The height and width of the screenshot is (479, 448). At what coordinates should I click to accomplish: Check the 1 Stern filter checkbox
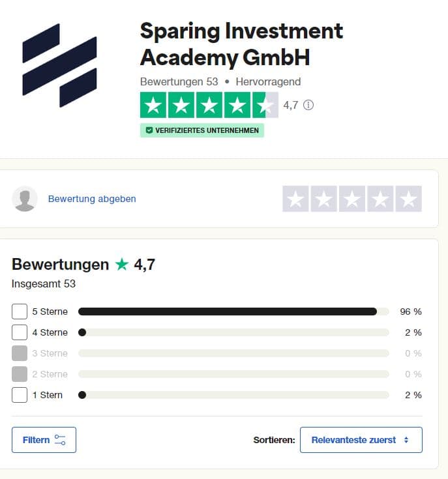tap(20, 395)
